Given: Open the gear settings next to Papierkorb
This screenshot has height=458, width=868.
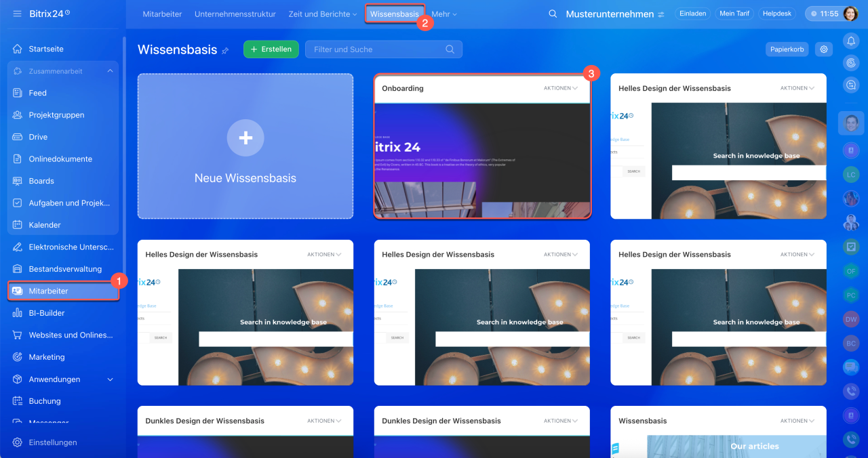Looking at the screenshot, I should [824, 49].
